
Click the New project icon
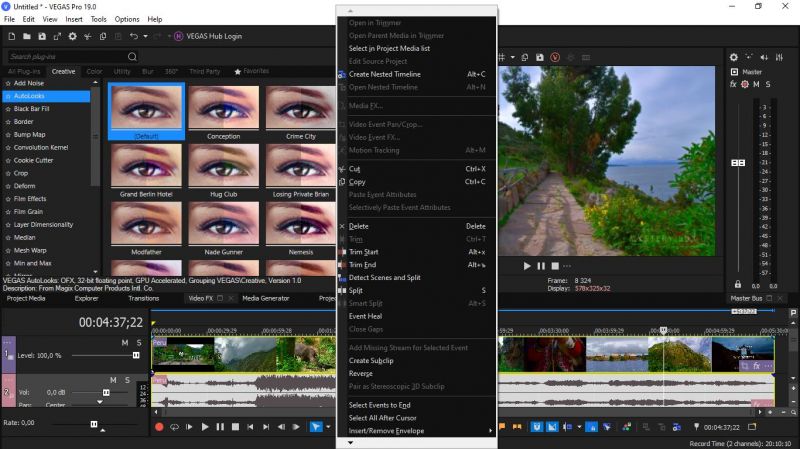(x=11, y=36)
